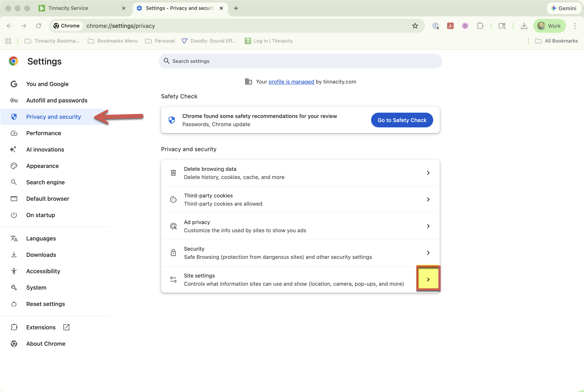Open the Downloads toolbar icon
584x392 pixels.
coord(524,26)
